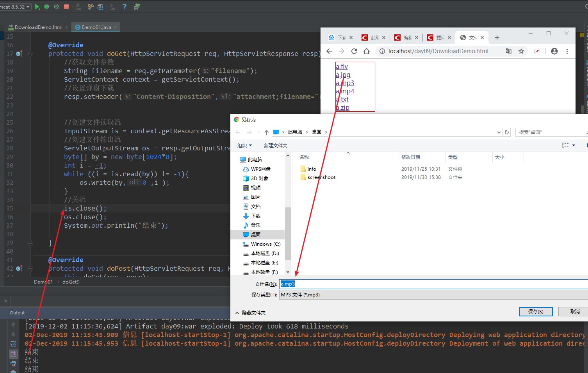
Task: Select Windows (C:) in the navigation tree
Action: point(262,244)
